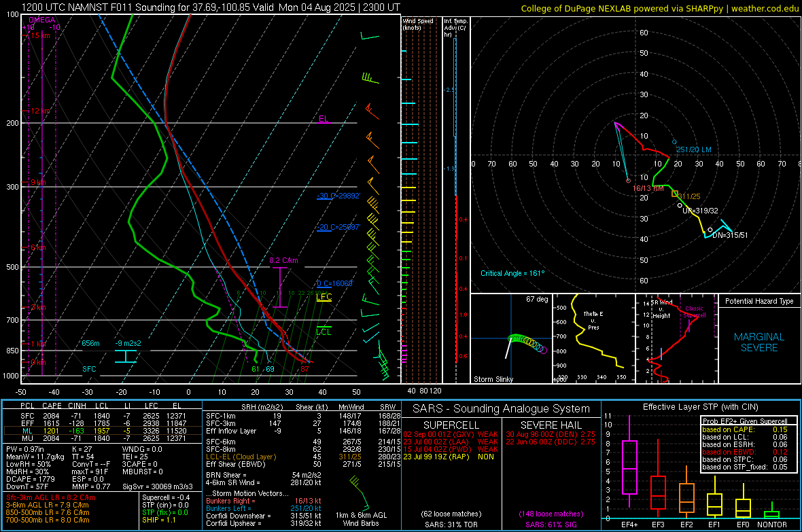
Task: Select the green LCL label
Action: coord(324,332)
